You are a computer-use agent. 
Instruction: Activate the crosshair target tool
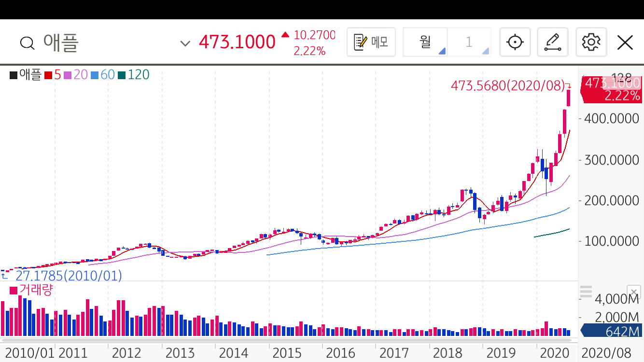(x=515, y=42)
